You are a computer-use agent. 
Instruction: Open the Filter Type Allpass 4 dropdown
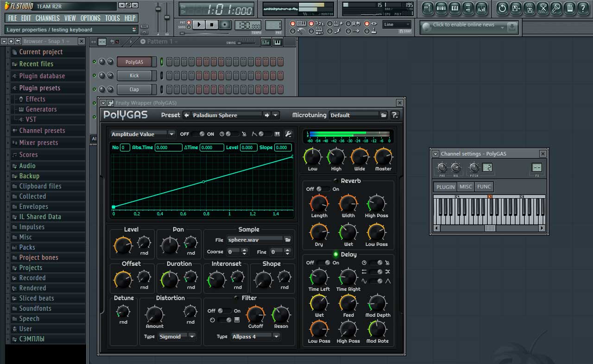point(276,337)
